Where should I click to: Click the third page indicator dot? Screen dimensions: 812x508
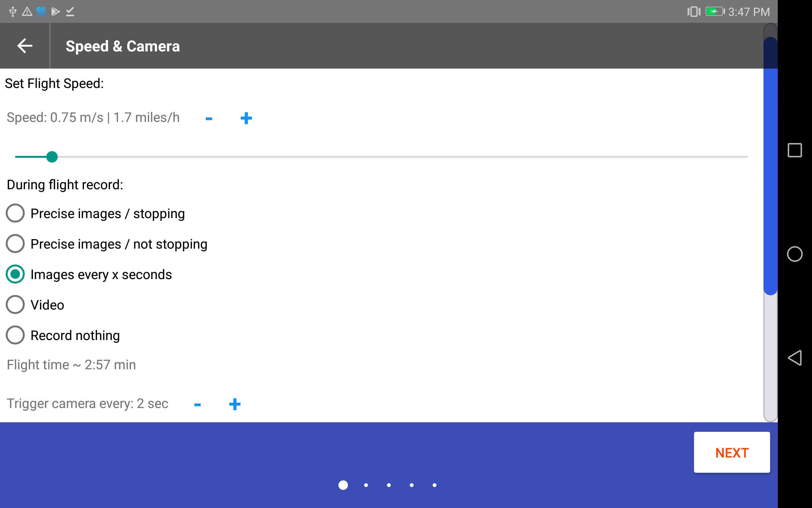coord(389,485)
